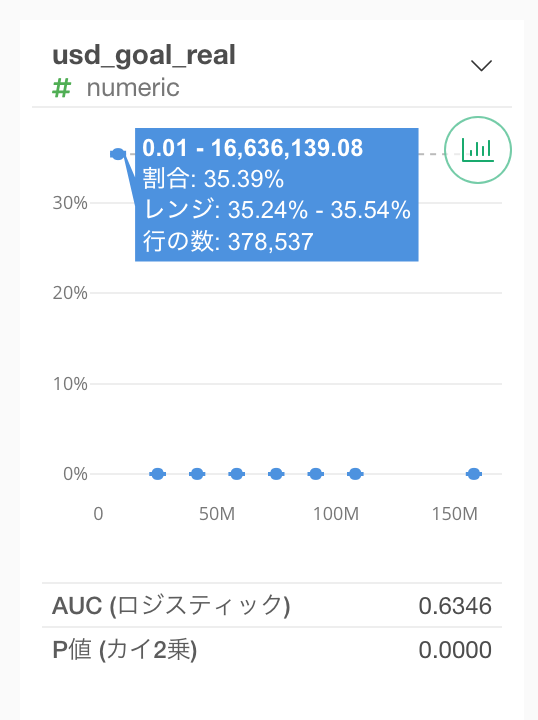Click the P value 0.0000
538x720 pixels.
[455, 650]
